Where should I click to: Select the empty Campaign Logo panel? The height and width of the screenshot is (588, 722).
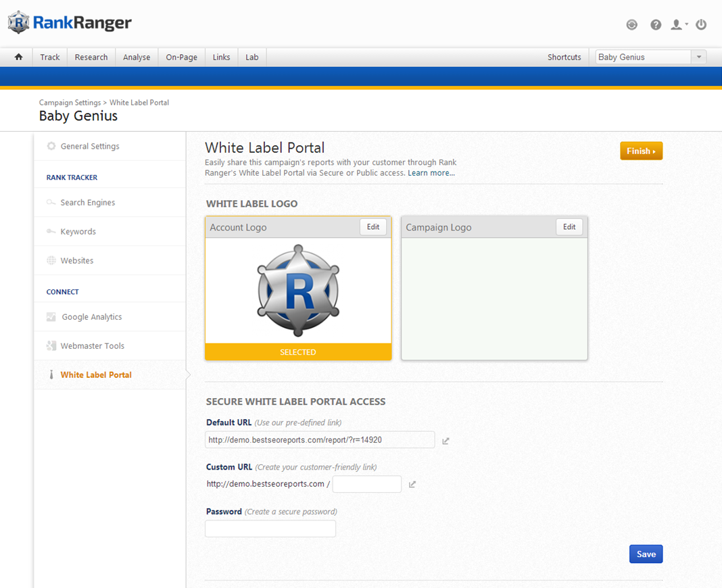pyautogui.click(x=495, y=298)
